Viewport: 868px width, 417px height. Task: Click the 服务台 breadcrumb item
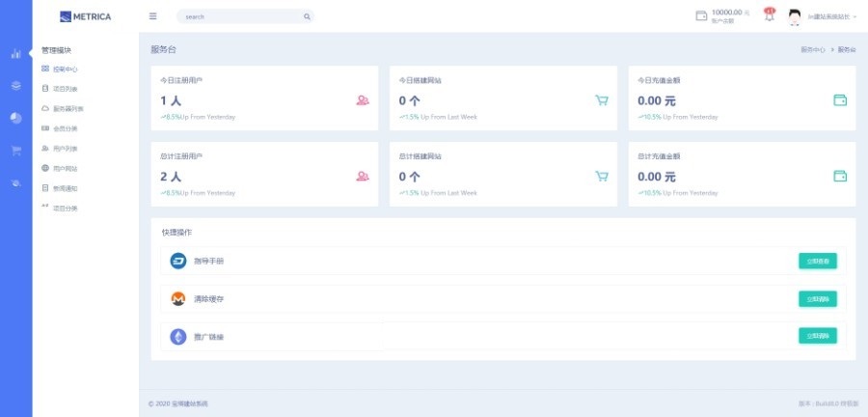[x=847, y=50]
